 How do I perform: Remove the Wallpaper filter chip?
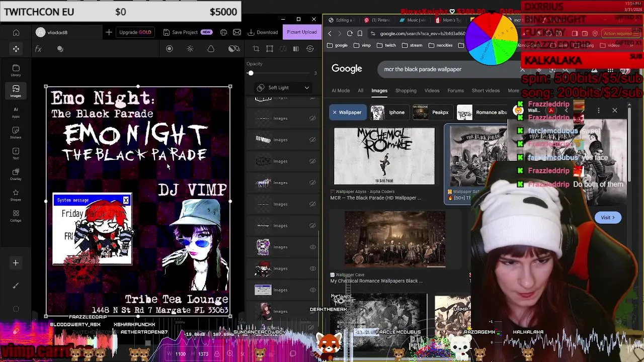pyautogui.click(x=335, y=113)
